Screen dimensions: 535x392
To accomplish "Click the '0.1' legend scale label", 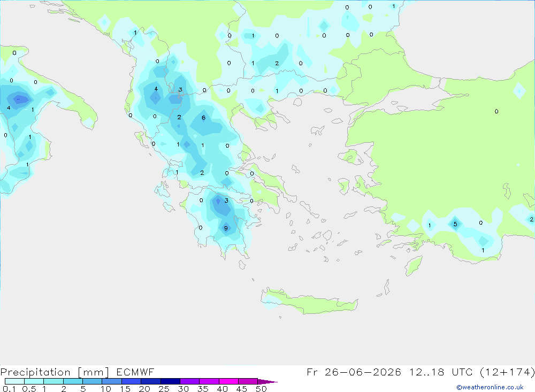I will [9, 389].
